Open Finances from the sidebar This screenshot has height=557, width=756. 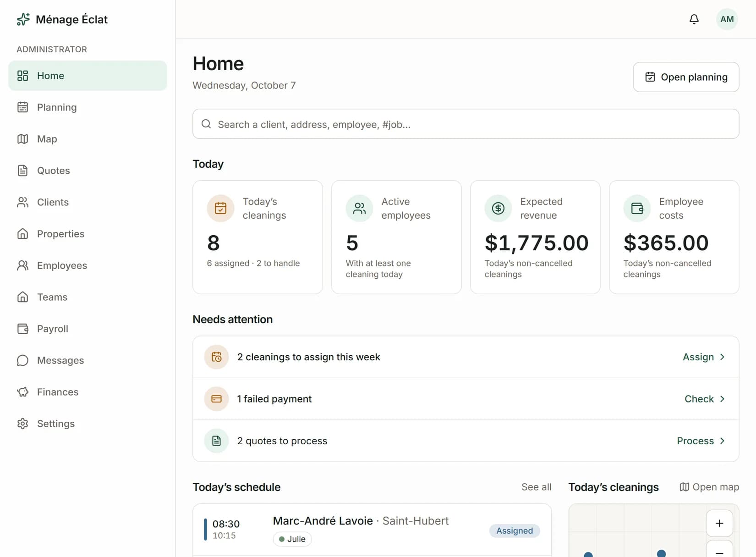tap(88, 392)
